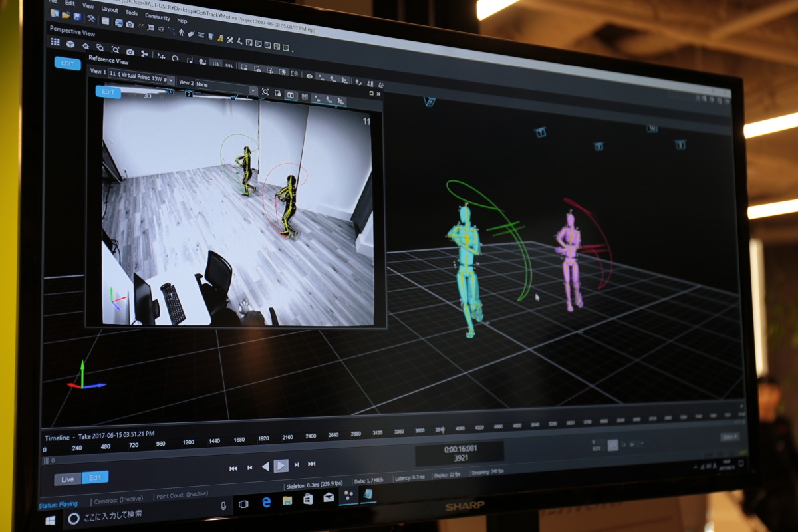
Task: Open the View 1 camera dropdown
Action: click(141, 76)
